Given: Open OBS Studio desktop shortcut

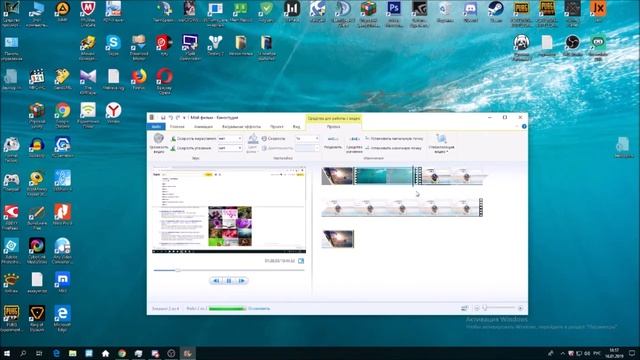Looking at the screenshot, I should click(573, 46).
